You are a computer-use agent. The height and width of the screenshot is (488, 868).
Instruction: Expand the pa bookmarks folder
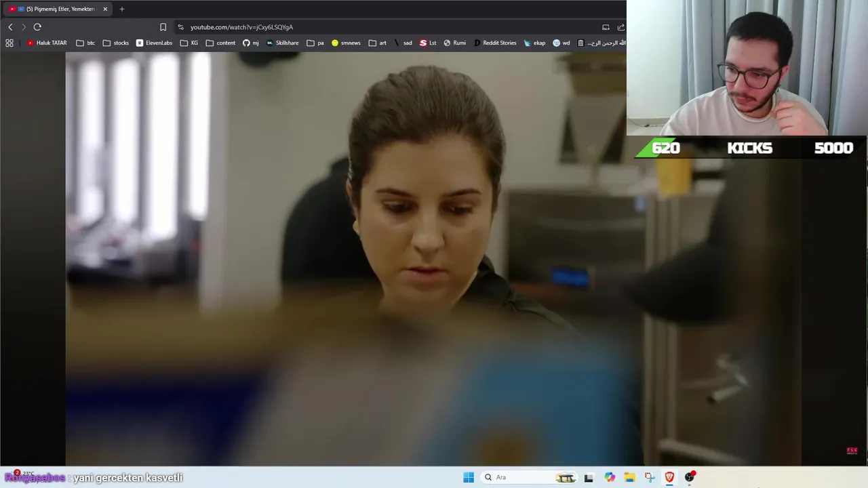(x=315, y=43)
